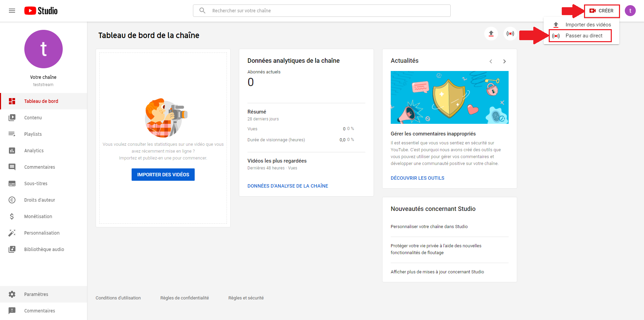The width and height of the screenshot is (644, 320).
Task: Select Passer au direct menu entry
Action: (584, 36)
